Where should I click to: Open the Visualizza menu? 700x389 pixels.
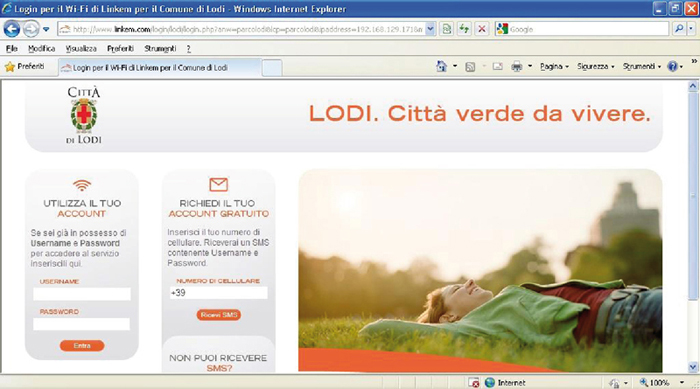pos(81,49)
